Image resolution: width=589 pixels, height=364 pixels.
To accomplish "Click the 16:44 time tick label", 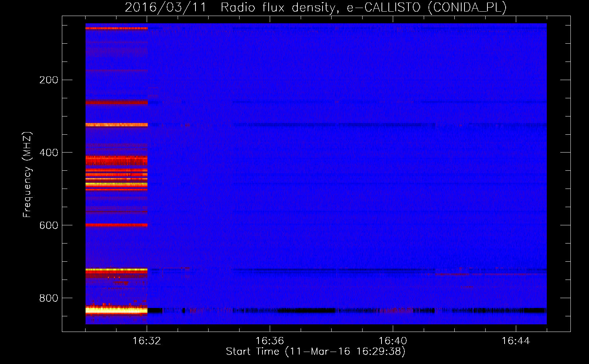I will [x=516, y=341].
